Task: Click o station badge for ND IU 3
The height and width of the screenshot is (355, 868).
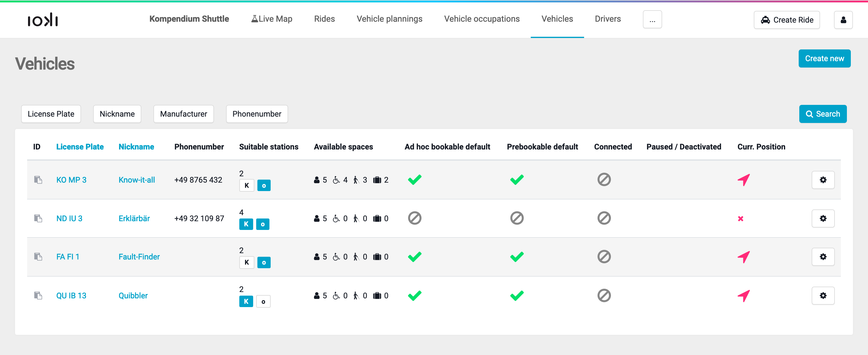Action: pyautogui.click(x=263, y=224)
